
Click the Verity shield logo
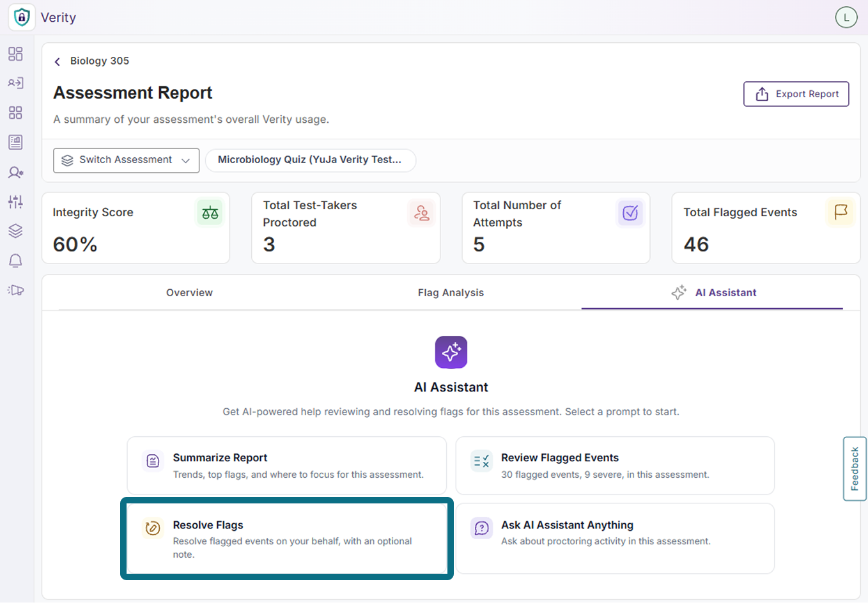(x=22, y=17)
